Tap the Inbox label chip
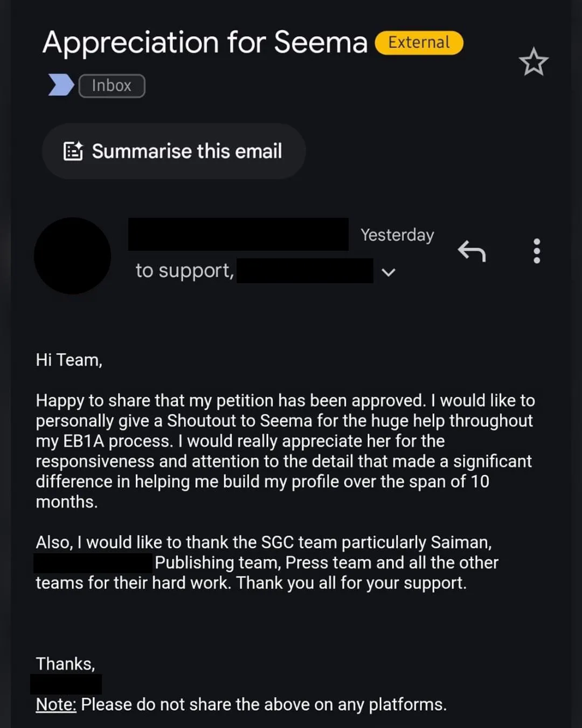Screen dimensions: 582x728 point(112,86)
